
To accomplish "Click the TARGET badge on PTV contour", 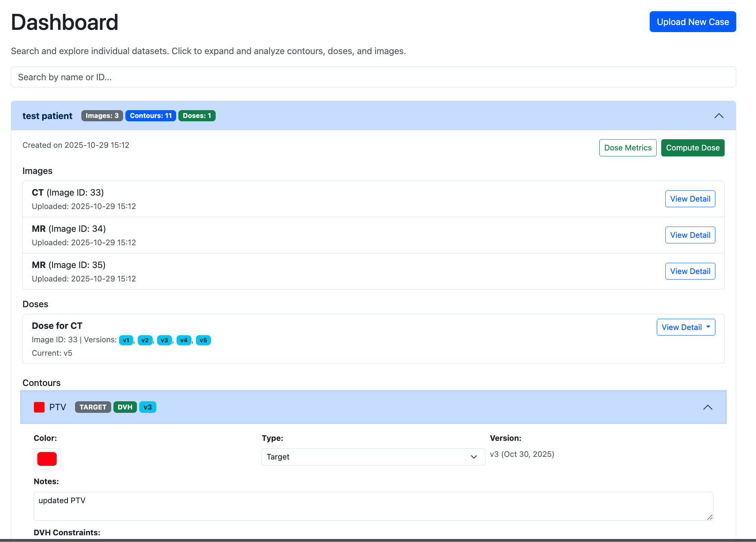I will tap(93, 407).
